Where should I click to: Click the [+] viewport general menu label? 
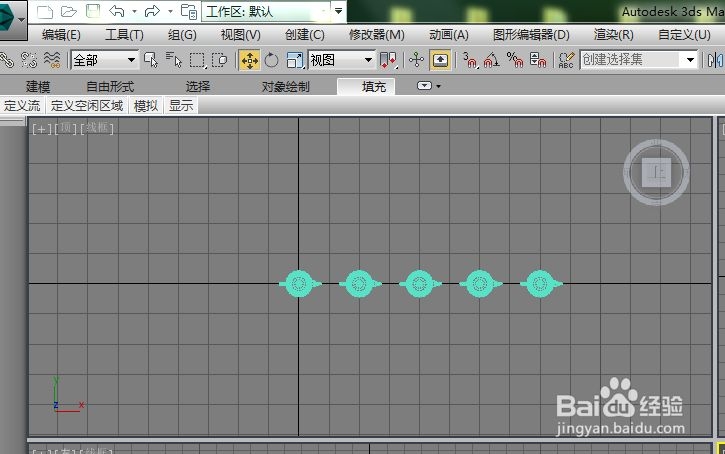42,129
